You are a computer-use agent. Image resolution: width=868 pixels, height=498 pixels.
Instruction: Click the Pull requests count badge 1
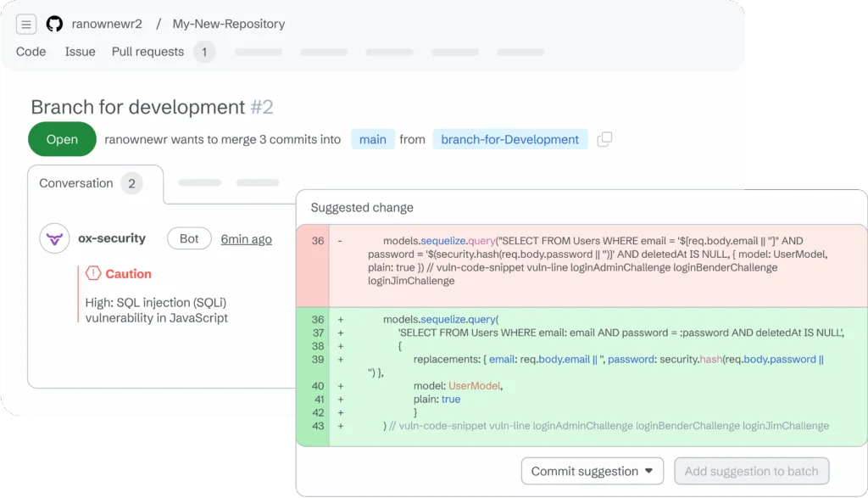pyautogui.click(x=204, y=52)
